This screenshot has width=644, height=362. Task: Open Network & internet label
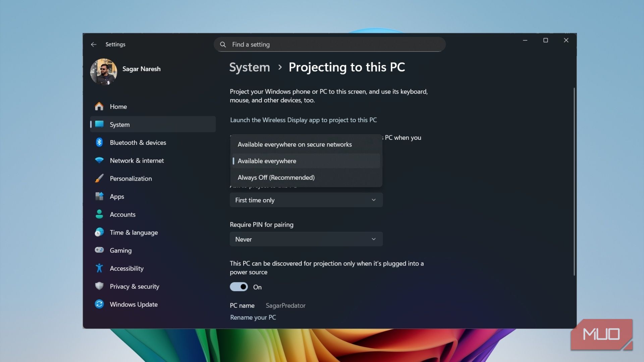pyautogui.click(x=137, y=161)
